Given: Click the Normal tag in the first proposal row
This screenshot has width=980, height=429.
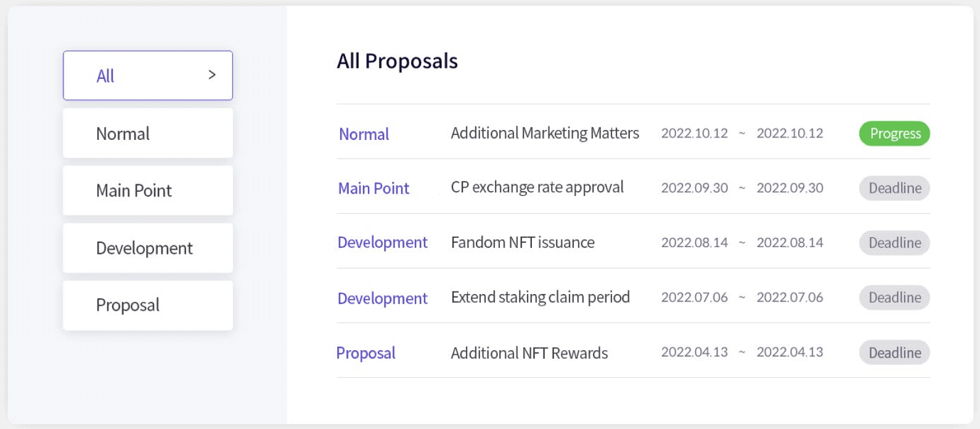Looking at the screenshot, I should (x=364, y=134).
